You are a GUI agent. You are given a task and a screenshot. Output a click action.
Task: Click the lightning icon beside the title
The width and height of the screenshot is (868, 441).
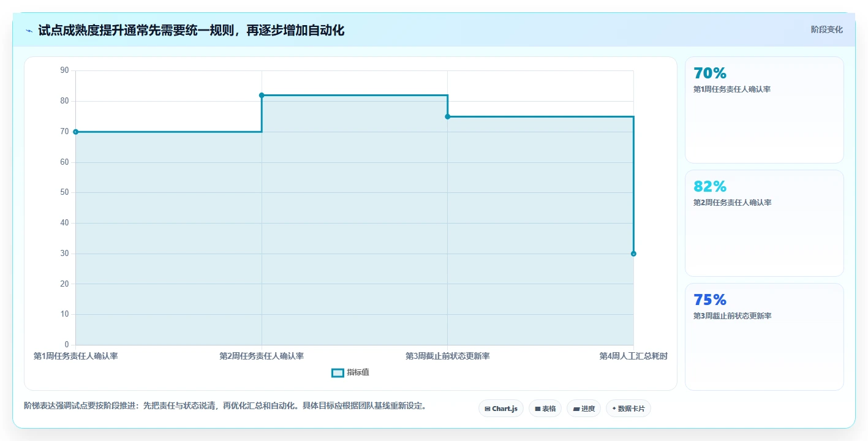click(x=29, y=31)
